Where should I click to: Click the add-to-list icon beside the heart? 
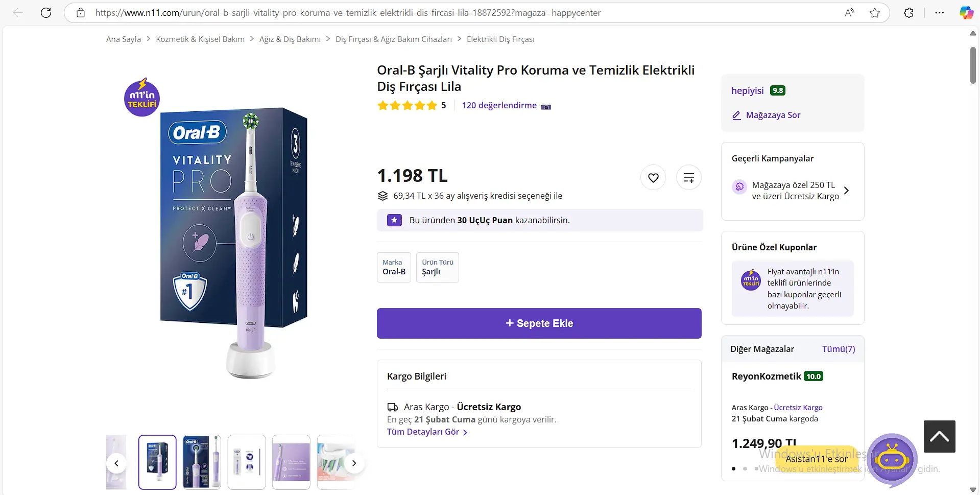pyautogui.click(x=689, y=178)
